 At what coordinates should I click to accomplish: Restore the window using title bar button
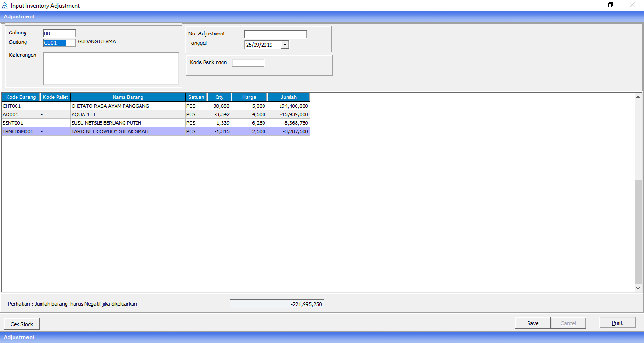611,6
